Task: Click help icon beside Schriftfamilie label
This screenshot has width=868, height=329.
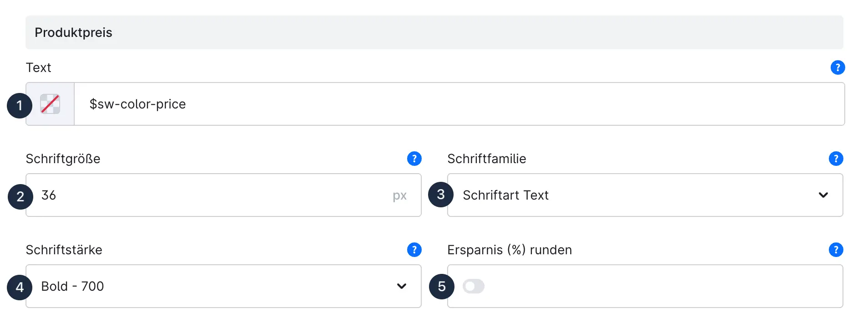Action: click(836, 159)
